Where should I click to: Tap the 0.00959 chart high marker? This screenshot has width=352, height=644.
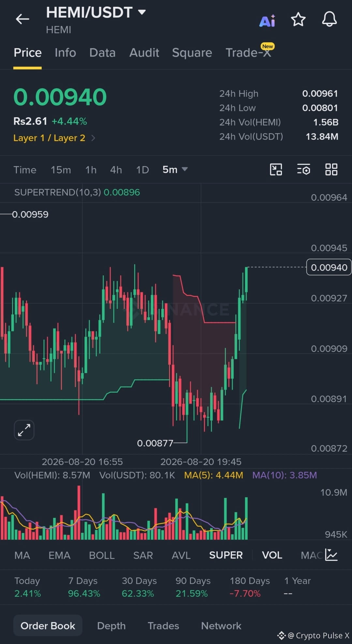click(x=30, y=214)
